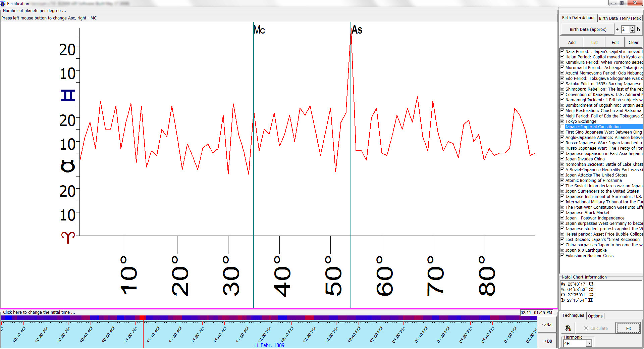Click the ->Nat button
This screenshot has height=349, width=644.
[547, 325]
